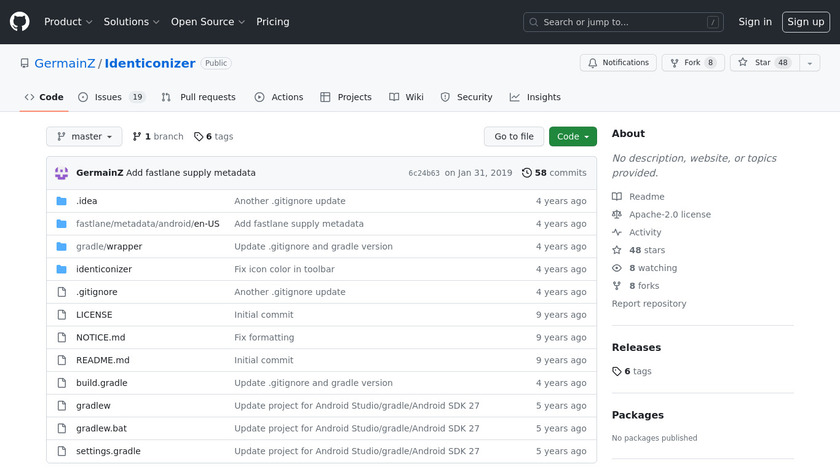Image resolution: width=840 pixels, height=472 pixels.
Task: Click the NOTICE.md file icon
Action: pyautogui.click(x=62, y=338)
